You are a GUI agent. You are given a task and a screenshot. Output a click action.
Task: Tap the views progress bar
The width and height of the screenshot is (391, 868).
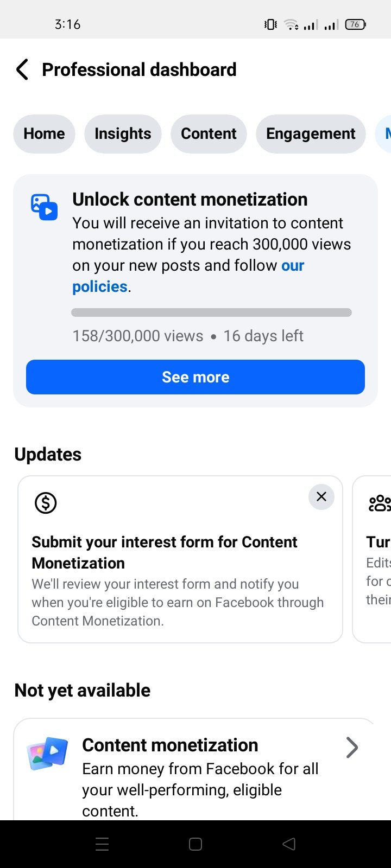[211, 312]
